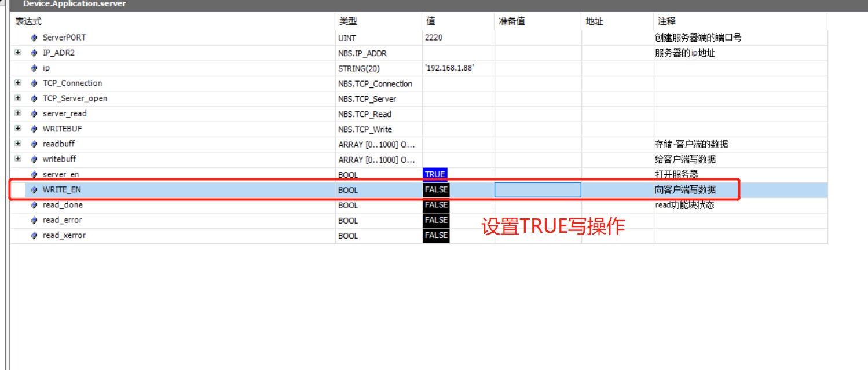Click the comment read功能块状态

tap(684, 205)
